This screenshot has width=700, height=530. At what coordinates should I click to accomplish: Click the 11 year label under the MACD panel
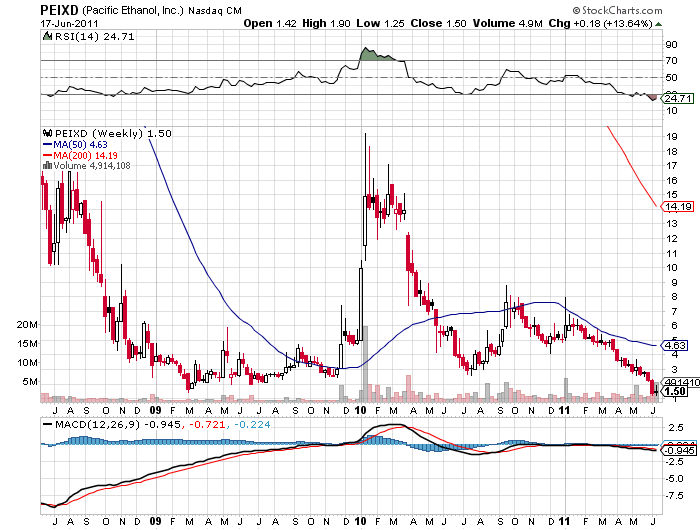565,521
